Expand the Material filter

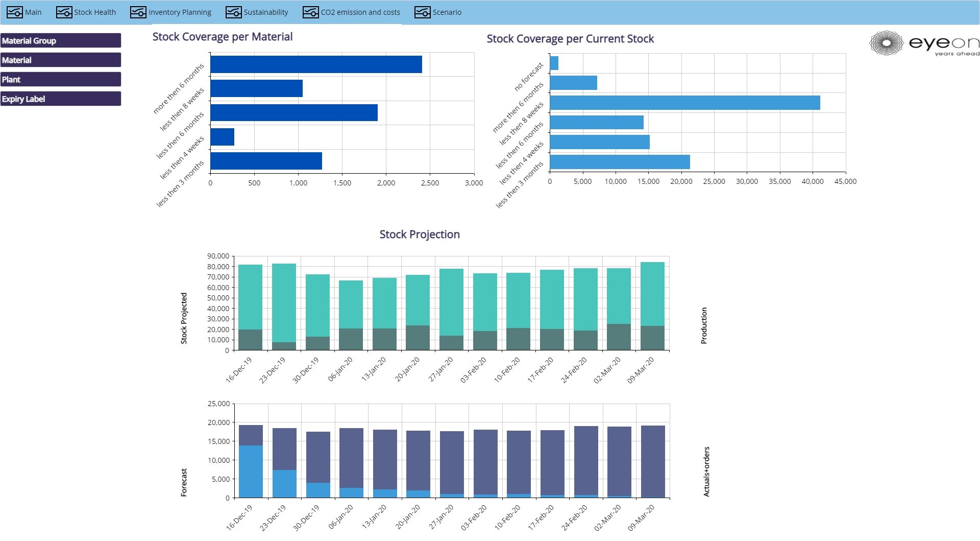61,60
